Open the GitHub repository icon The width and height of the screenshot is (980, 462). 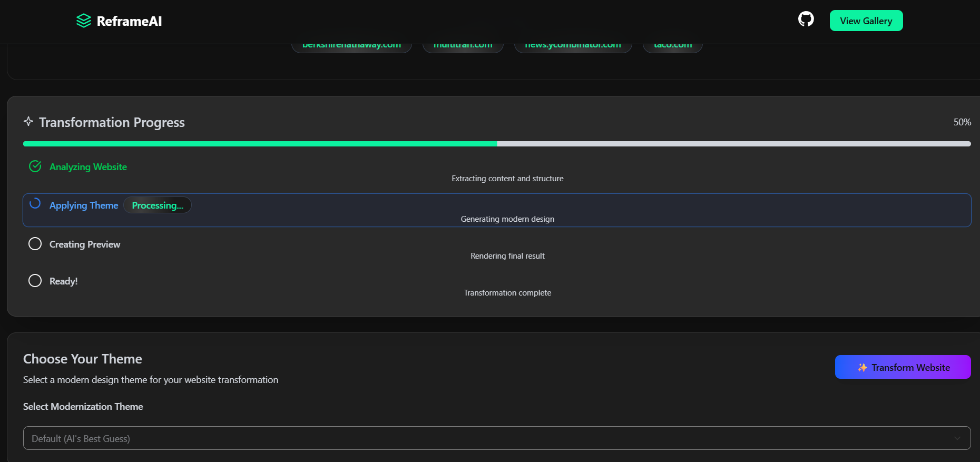(x=806, y=19)
